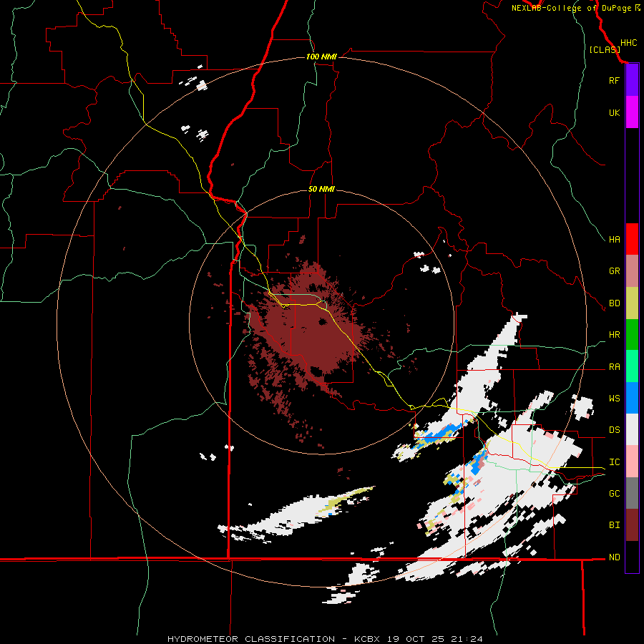Click the KCBX station identifier

[x=368, y=639]
